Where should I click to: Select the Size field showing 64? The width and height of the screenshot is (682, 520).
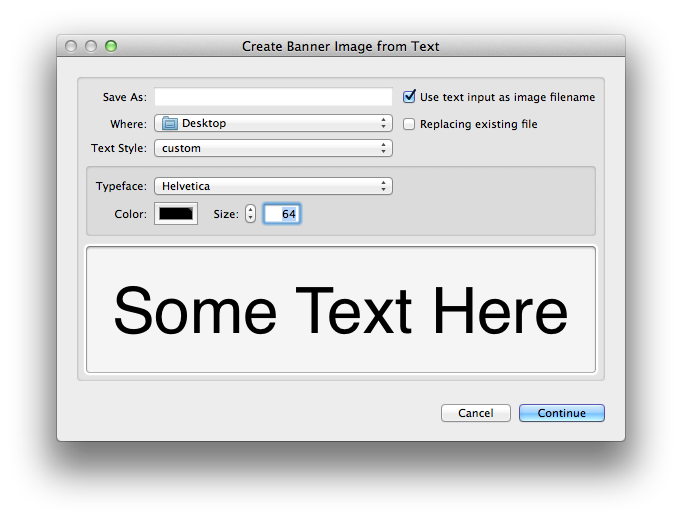[x=282, y=214]
